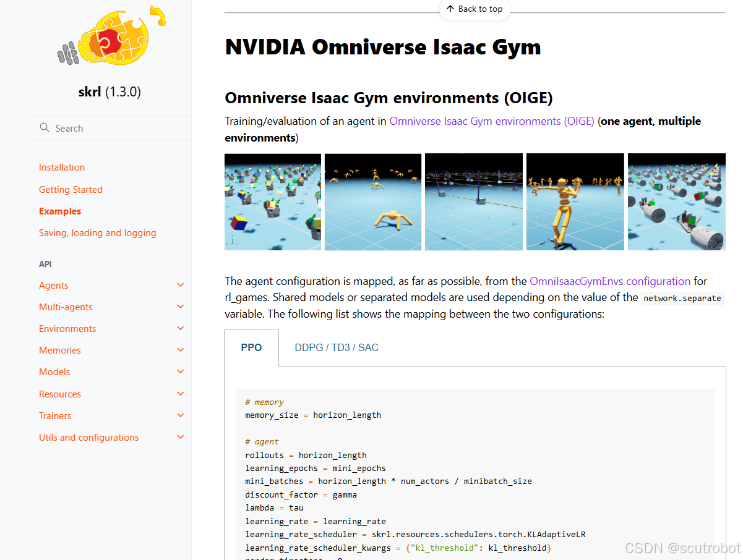Click the NVIDIA Omniverse Isaac Gym heading
Viewport: 743px width, 560px height.
(383, 47)
